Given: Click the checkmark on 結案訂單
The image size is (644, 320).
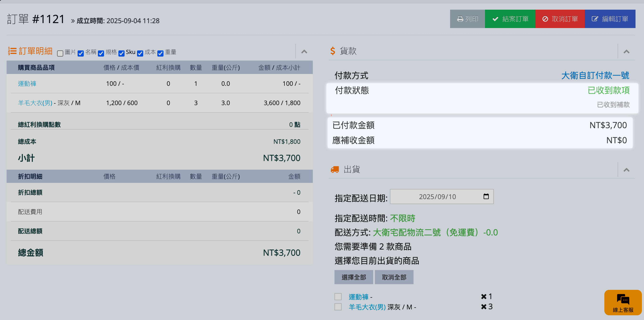Looking at the screenshot, I should coord(495,19).
